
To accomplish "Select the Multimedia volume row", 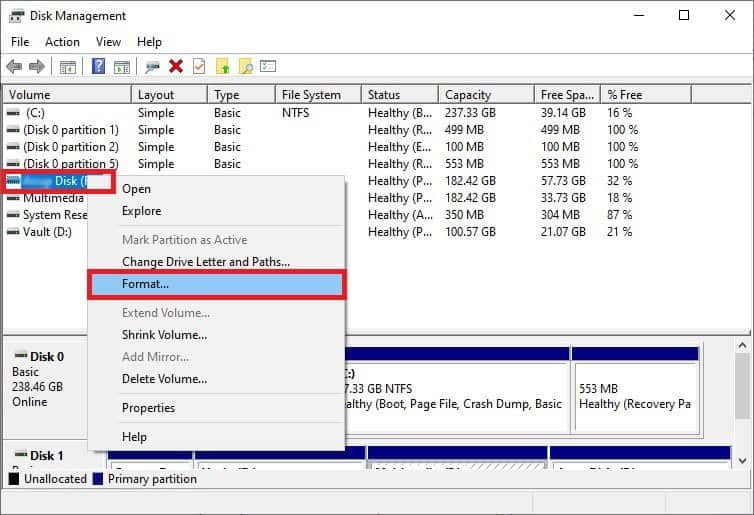I will coord(53,198).
